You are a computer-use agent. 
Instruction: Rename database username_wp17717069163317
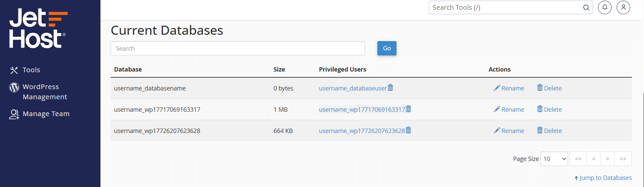pos(509,109)
